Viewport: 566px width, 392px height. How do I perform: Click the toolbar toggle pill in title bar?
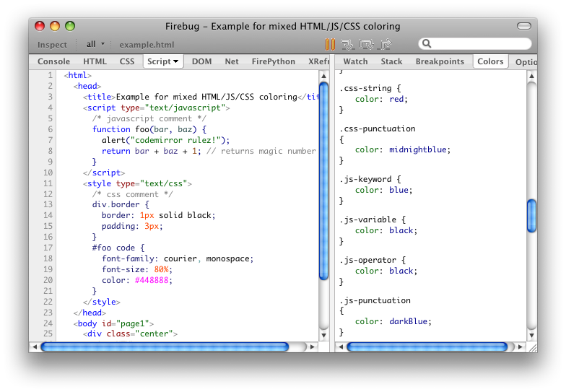(524, 26)
